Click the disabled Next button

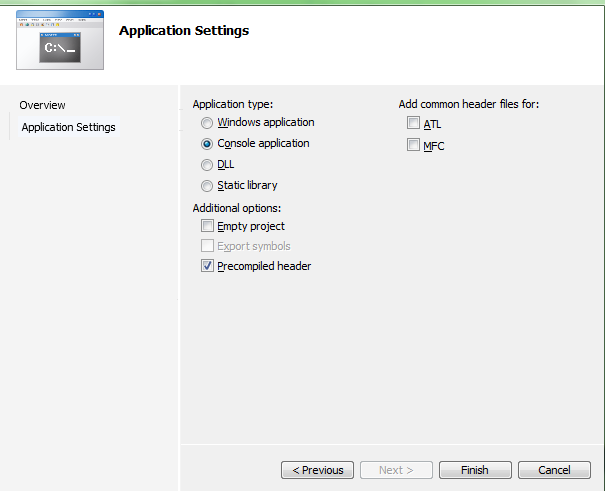pos(397,470)
